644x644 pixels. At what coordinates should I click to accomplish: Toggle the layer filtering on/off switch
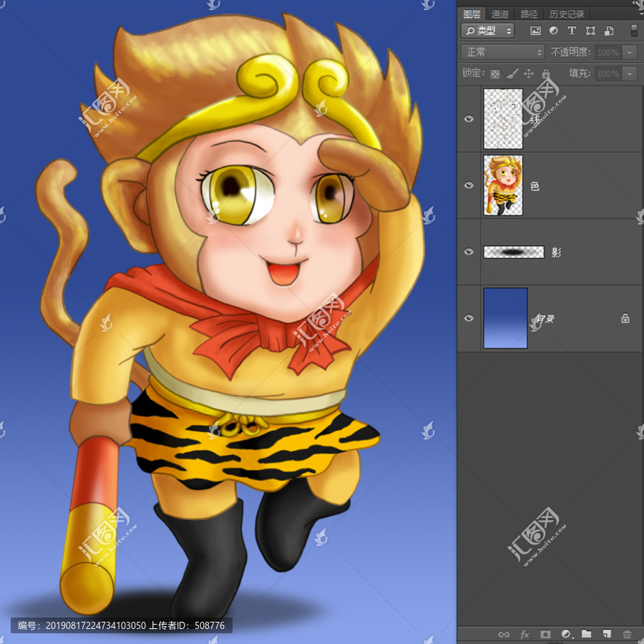tap(634, 31)
